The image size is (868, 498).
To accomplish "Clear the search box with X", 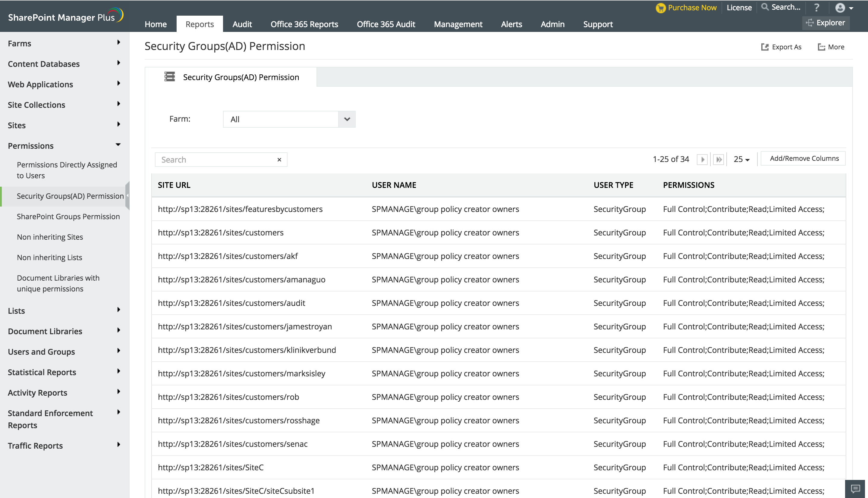I will coord(279,160).
